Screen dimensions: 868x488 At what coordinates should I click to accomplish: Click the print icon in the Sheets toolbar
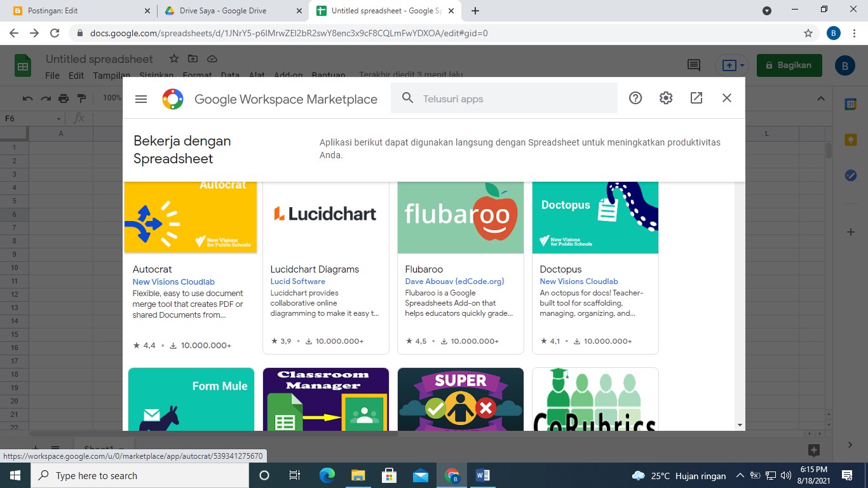pyautogui.click(x=63, y=98)
